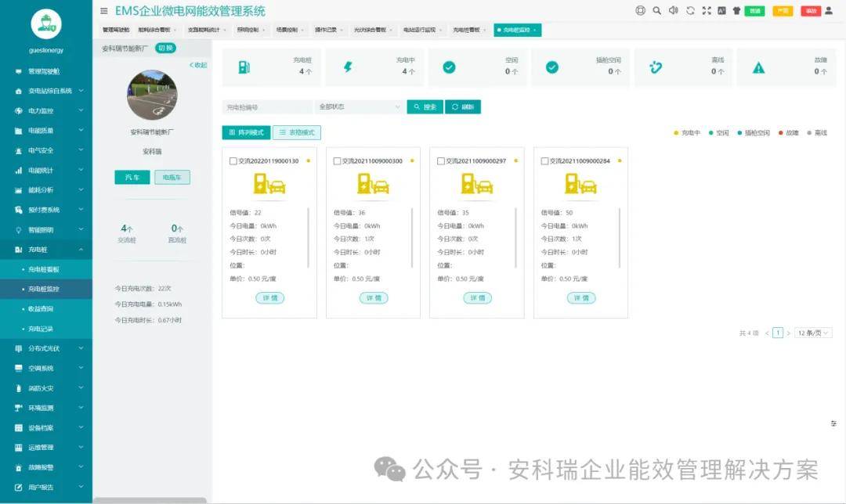
Task: Open the header search magnifier icon
Action: click(x=656, y=10)
